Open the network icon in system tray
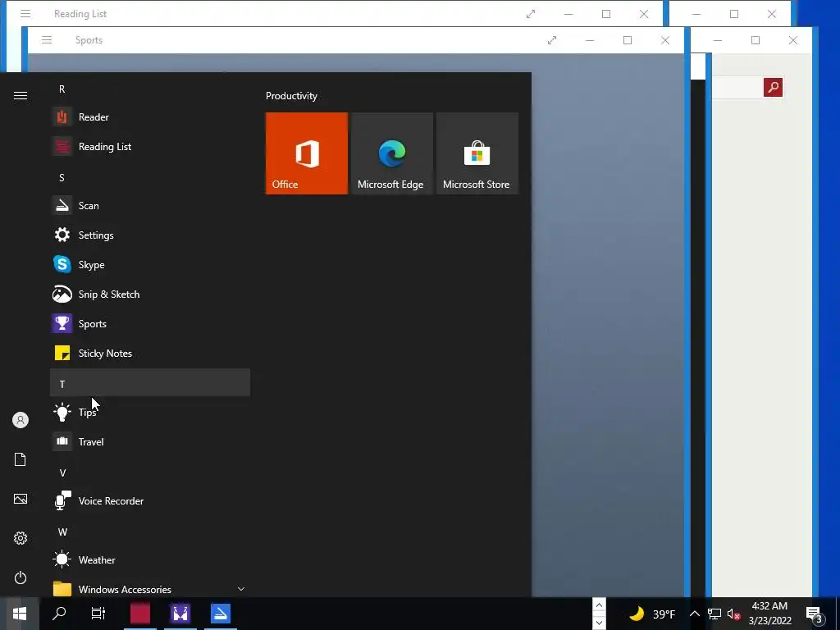840x630 pixels. (x=714, y=614)
